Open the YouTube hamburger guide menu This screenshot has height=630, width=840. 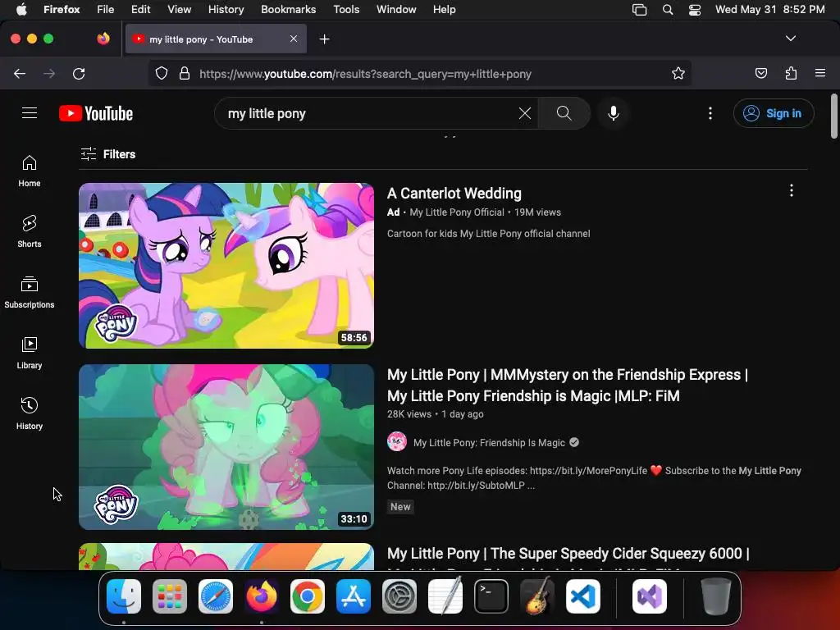click(x=30, y=113)
